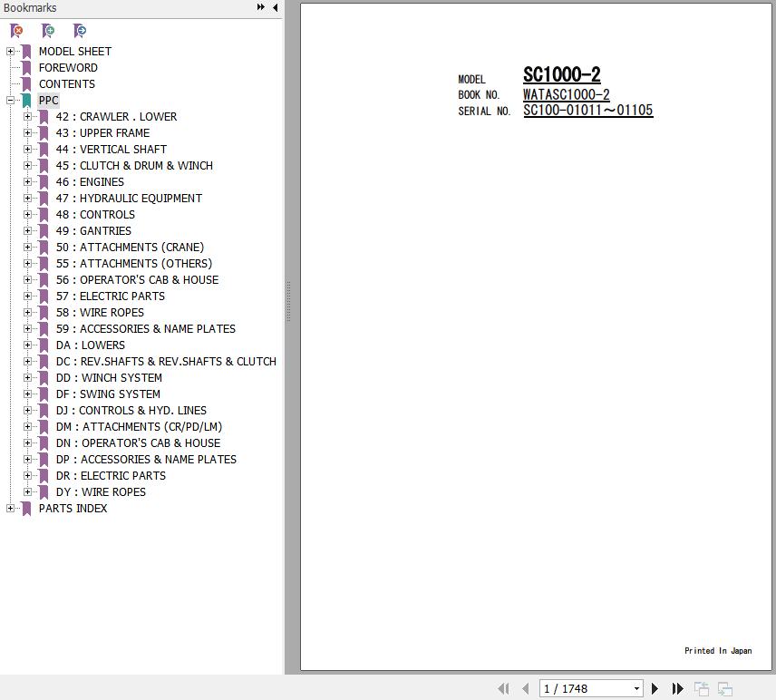Open 56 : OPERATOR'S CAB & HOUSE bookmark

pyautogui.click(x=137, y=280)
